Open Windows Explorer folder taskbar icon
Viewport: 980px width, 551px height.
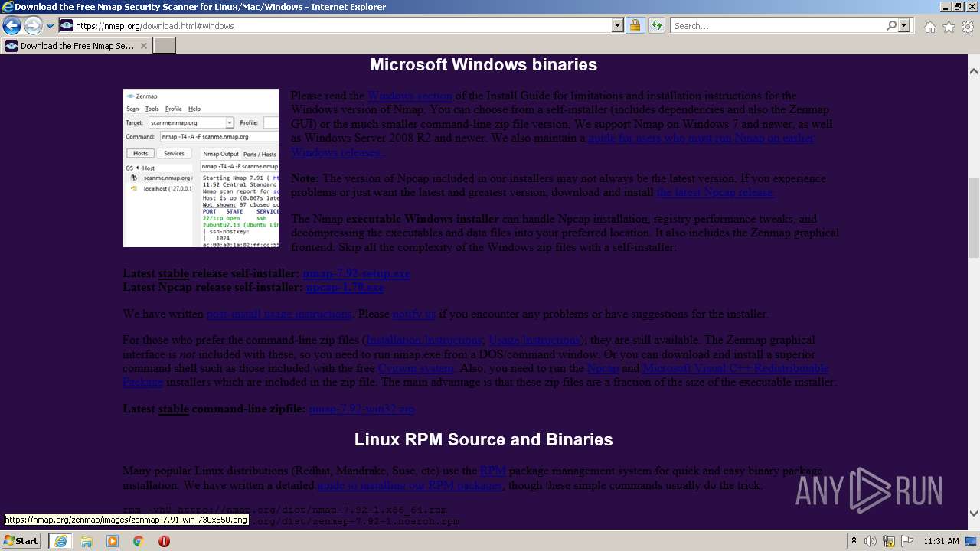click(x=87, y=541)
